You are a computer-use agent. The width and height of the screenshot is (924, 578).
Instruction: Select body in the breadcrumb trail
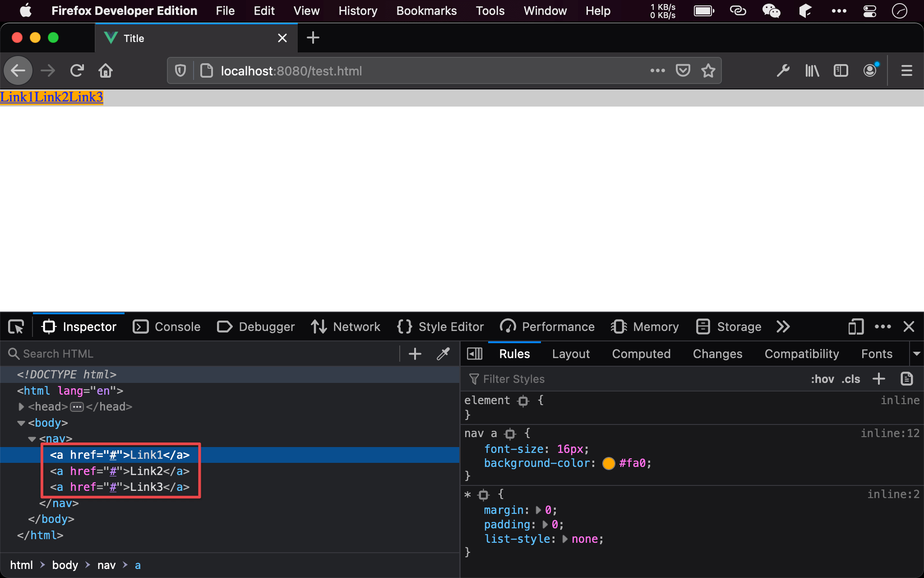click(x=65, y=565)
